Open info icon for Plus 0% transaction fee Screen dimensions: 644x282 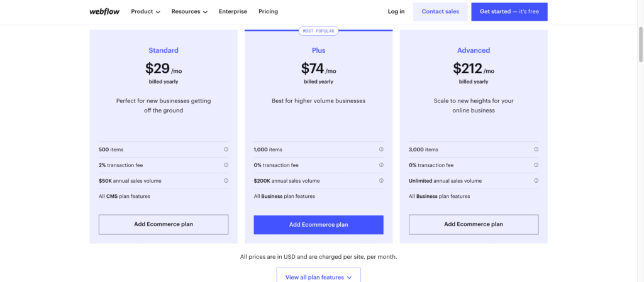381,165
